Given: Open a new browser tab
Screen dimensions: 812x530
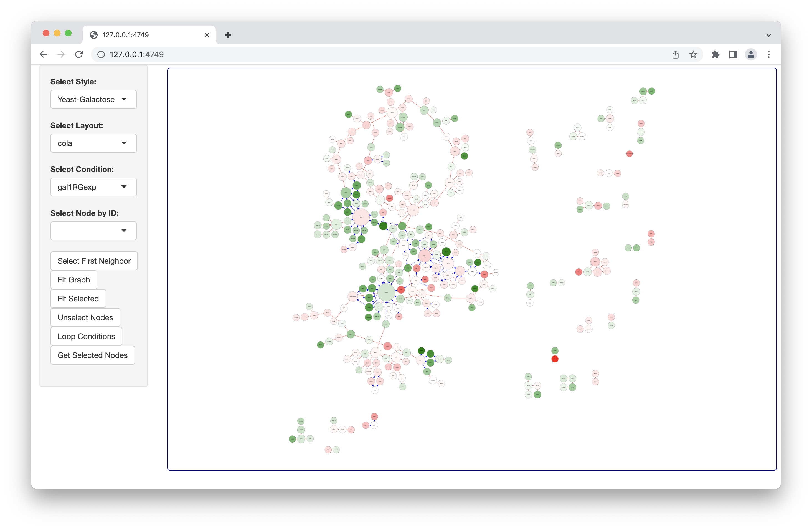Looking at the screenshot, I should [x=228, y=35].
